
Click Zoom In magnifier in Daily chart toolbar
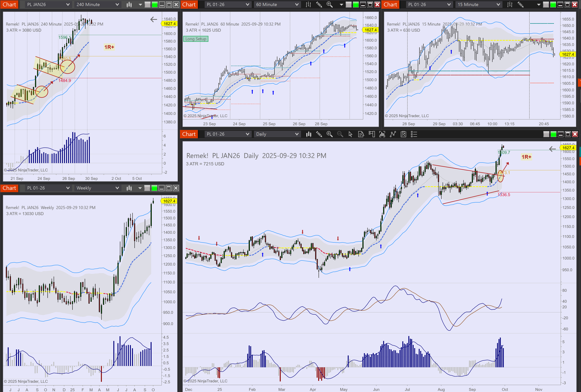click(329, 134)
